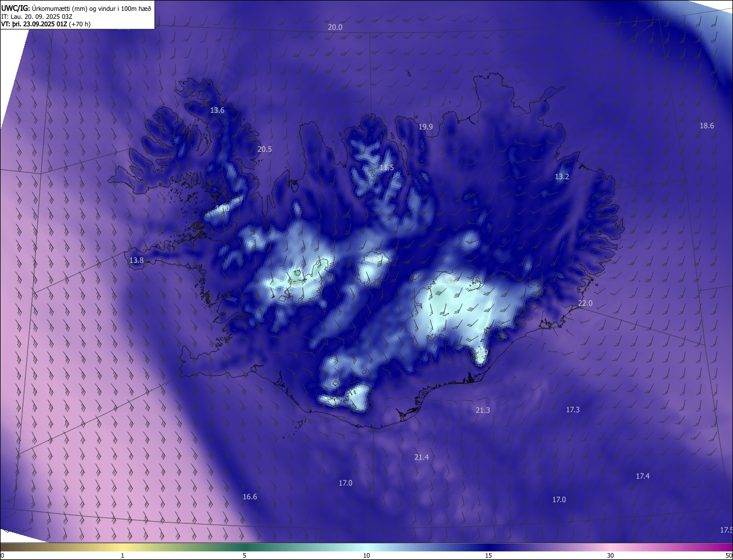Click the 20.0 value label
733x560 pixels.
pyautogui.click(x=335, y=27)
